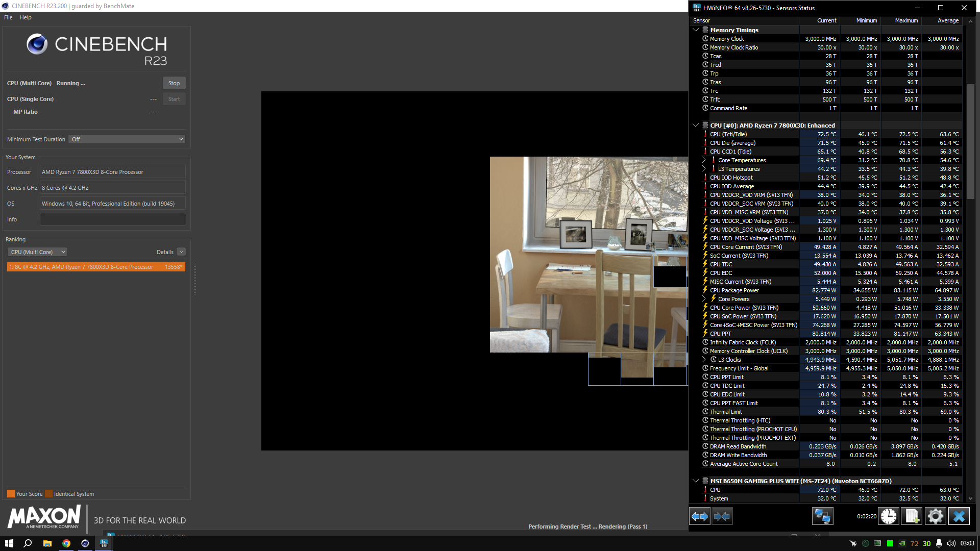Screen dimensions: 980x551
Task: Click the Average column header
Action: coord(941,20)
